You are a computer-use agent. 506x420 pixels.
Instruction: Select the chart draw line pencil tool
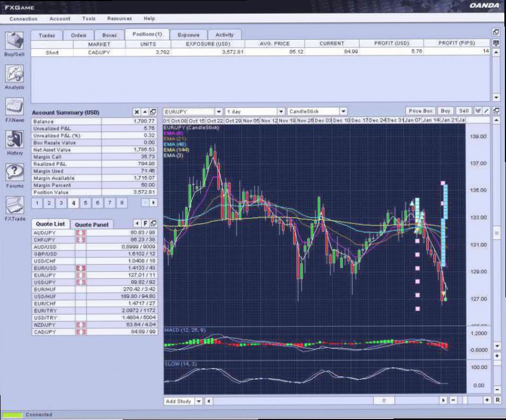[x=486, y=111]
